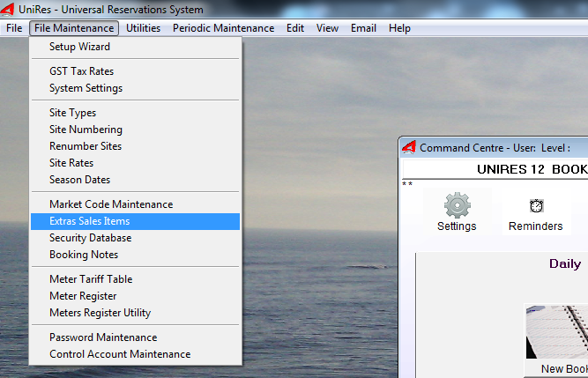This screenshot has width=588, height=378.
Task: Select GST Tax Rates
Action: (x=136, y=71)
